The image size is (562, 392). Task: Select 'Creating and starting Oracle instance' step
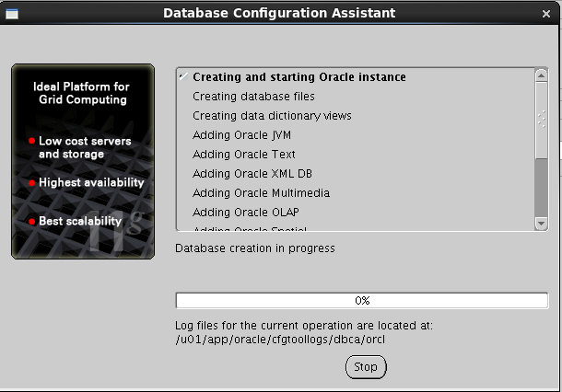pos(299,77)
